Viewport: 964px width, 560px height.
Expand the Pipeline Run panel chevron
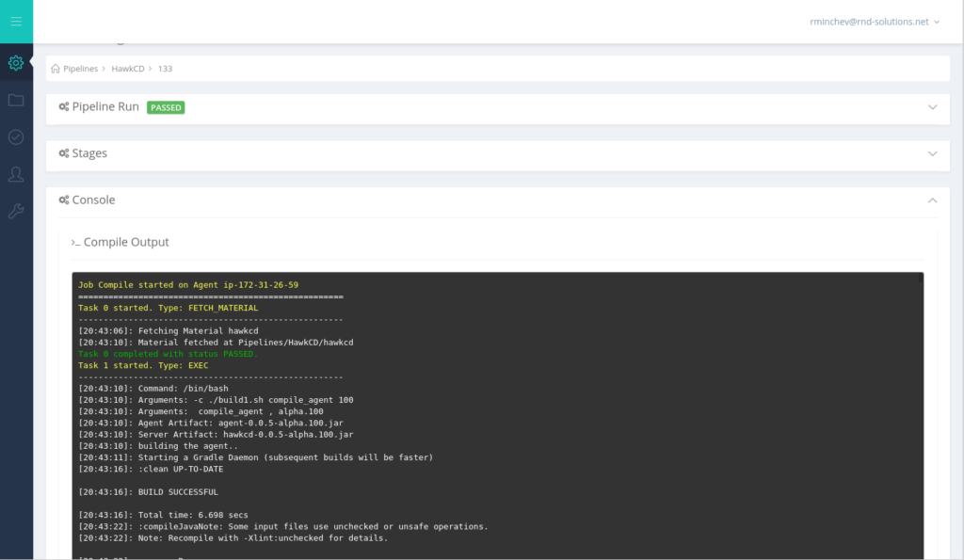point(933,107)
